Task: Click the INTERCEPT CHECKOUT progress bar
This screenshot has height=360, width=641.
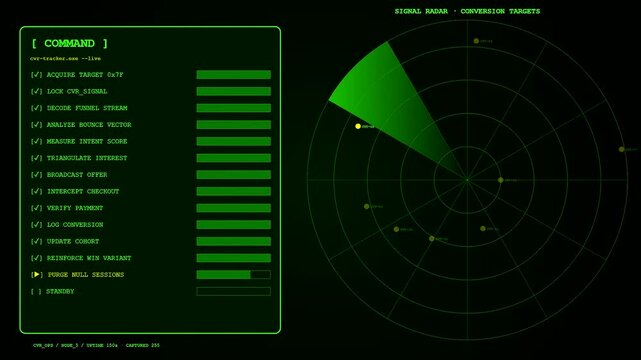Action: tap(233, 192)
